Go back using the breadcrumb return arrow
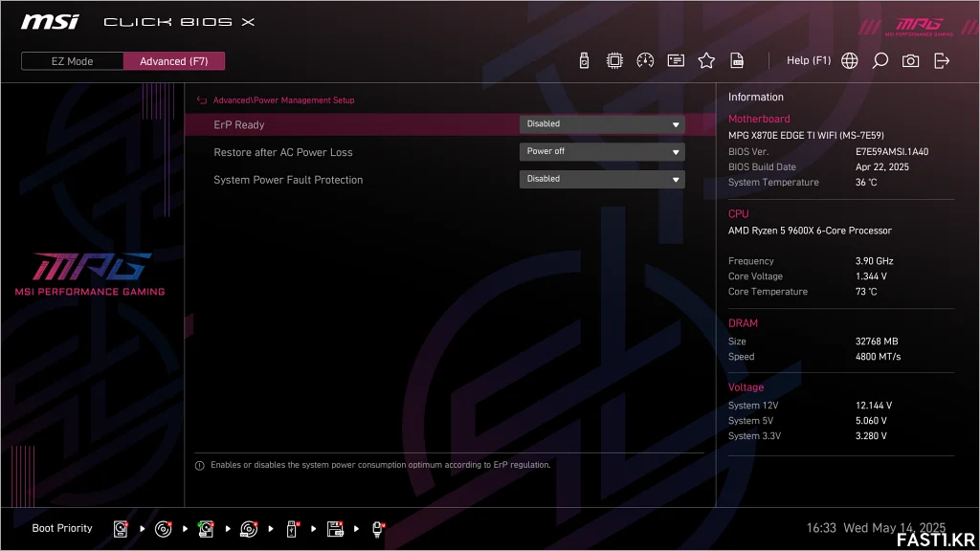980x551 pixels. (x=202, y=99)
